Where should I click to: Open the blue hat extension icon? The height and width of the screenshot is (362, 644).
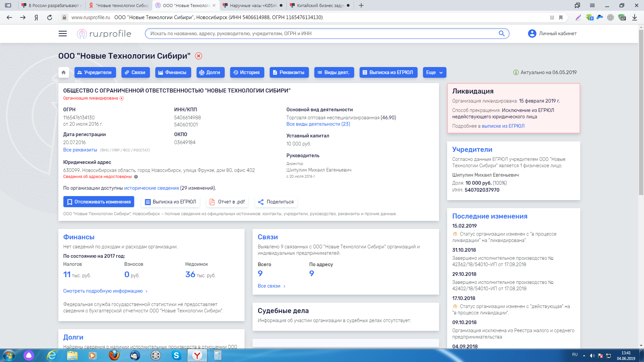pyautogui.click(x=600, y=17)
